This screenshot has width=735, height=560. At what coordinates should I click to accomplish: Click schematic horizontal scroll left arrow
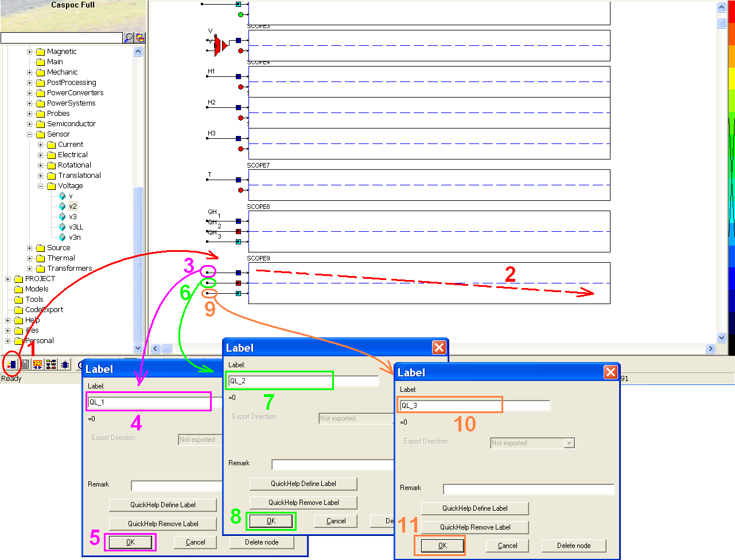click(155, 349)
